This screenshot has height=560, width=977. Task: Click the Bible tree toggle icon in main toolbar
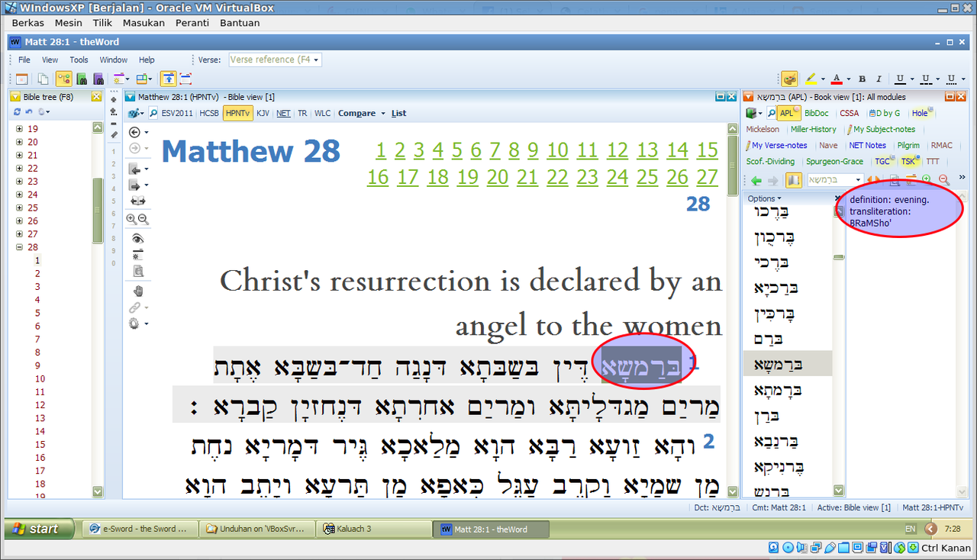(x=64, y=79)
